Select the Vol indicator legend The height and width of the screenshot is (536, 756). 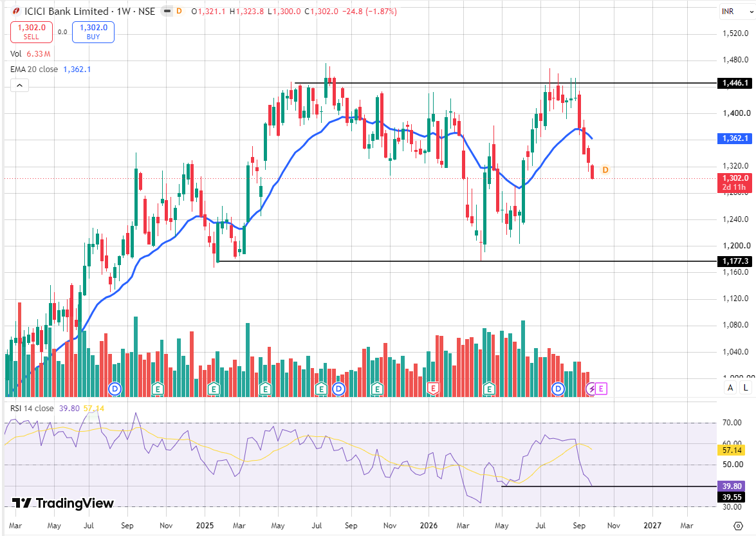pyautogui.click(x=16, y=54)
